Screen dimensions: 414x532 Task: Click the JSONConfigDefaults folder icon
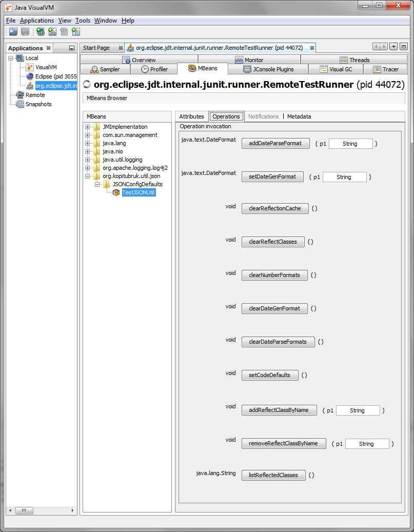(107, 184)
